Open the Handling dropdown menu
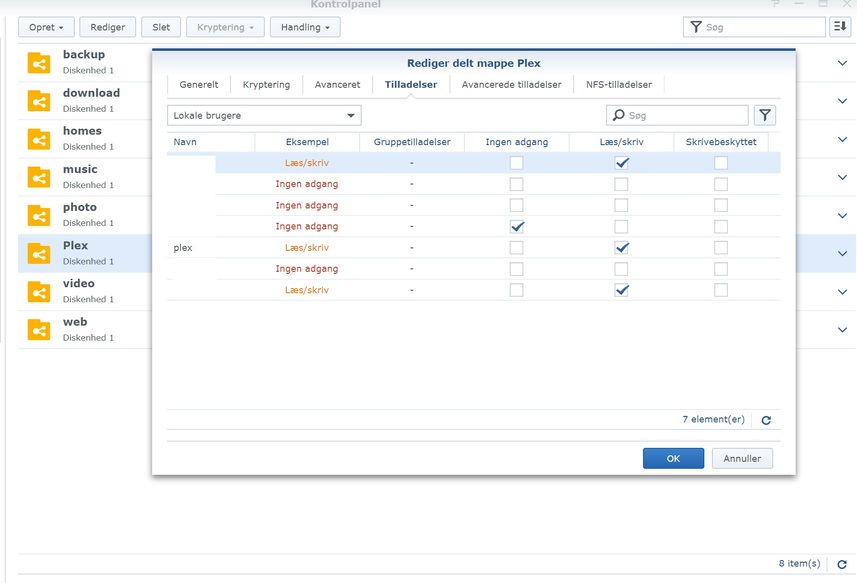Viewport: 857px width, 583px height. tap(305, 27)
